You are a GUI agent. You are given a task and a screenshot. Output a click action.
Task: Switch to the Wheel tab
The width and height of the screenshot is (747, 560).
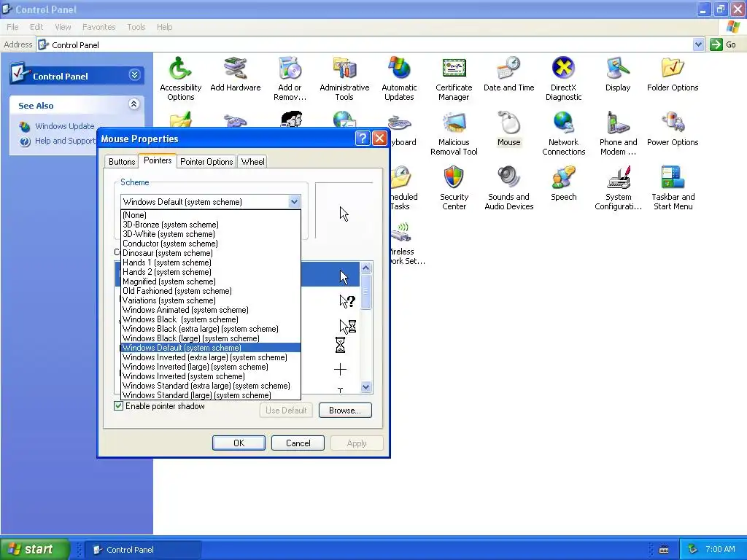[253, 162]
